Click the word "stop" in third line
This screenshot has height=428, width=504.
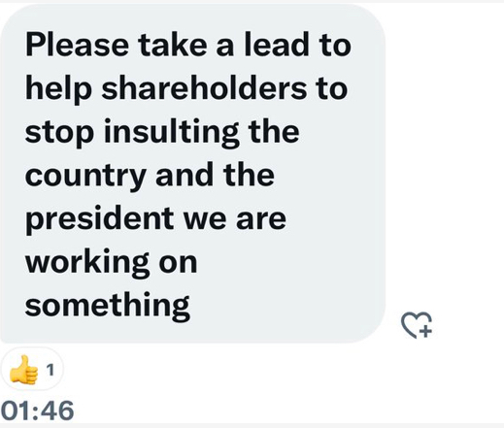tap(60, 134)
